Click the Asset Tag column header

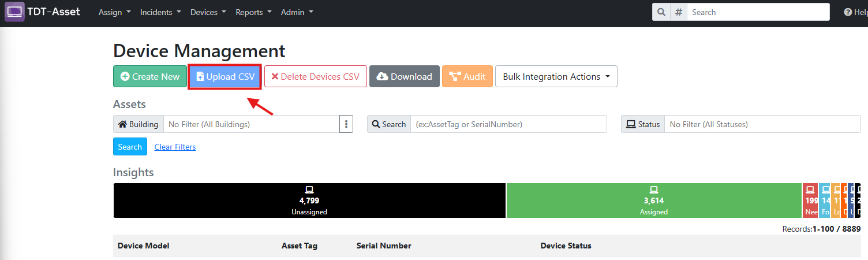[x=300, y=246]
